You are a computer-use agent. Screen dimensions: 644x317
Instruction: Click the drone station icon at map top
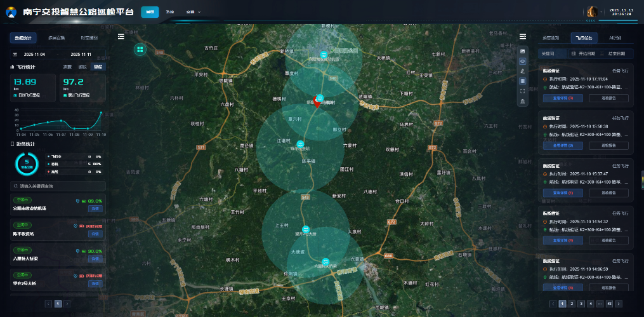click(324, 54)
